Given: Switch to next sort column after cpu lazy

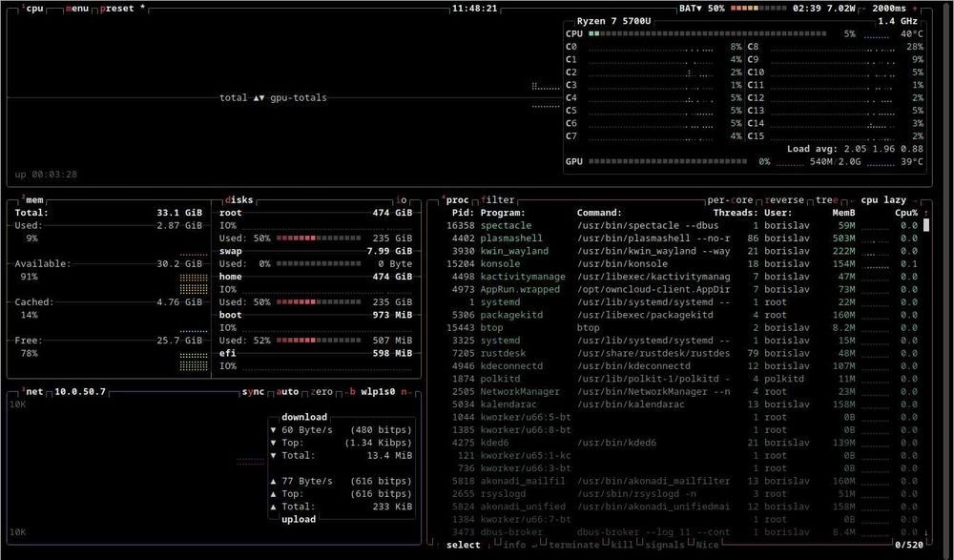Looking at the screenshot, I should click(x=915, y=199).
